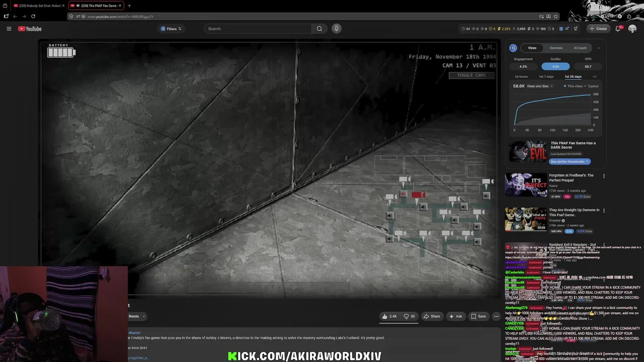Open options menu for Resident Evil 9 video
This screenshot has width=644, height=362.
tap(604, 245)
